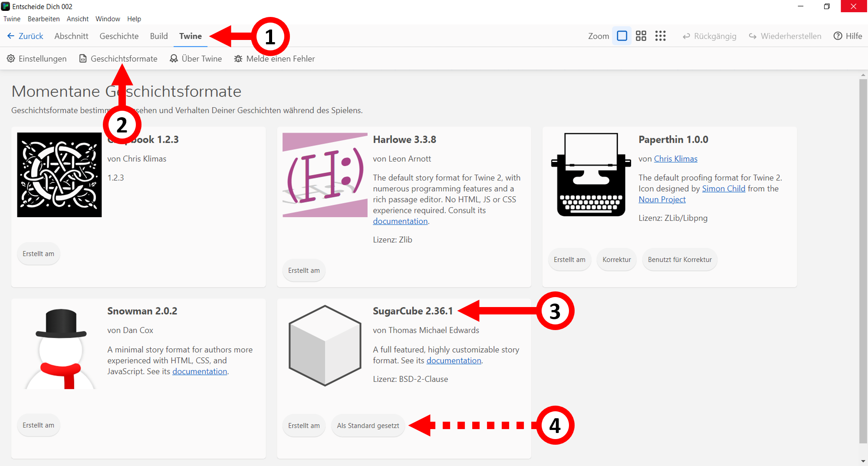This screenshot has width=868, height=466.
Task: Click Benutzt für Korrektur button
Action: [680, 260]
